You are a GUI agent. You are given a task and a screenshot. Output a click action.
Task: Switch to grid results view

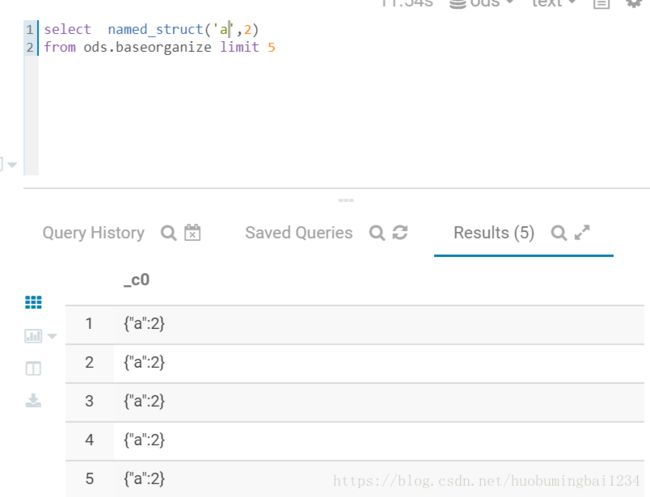pos(33,302)
